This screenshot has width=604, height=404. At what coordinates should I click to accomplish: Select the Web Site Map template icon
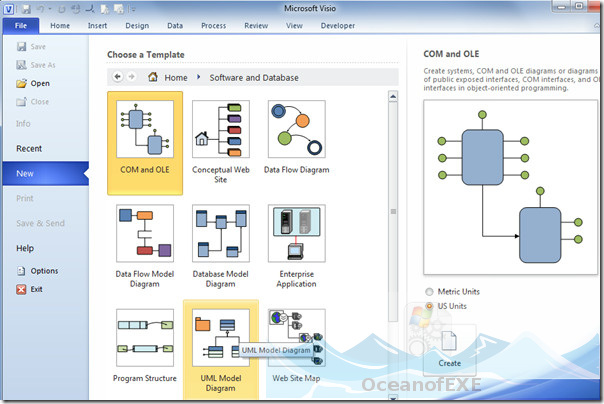[297, 337]
